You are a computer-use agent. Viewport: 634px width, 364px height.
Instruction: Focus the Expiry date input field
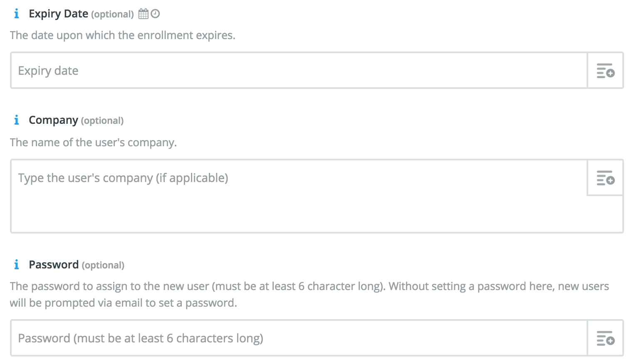click(x=299, y=70)
